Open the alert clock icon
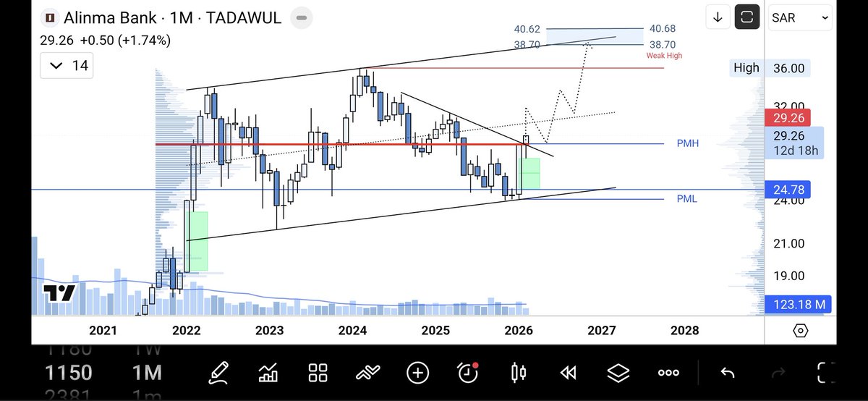Screen dimensions: 868x401 468,372
